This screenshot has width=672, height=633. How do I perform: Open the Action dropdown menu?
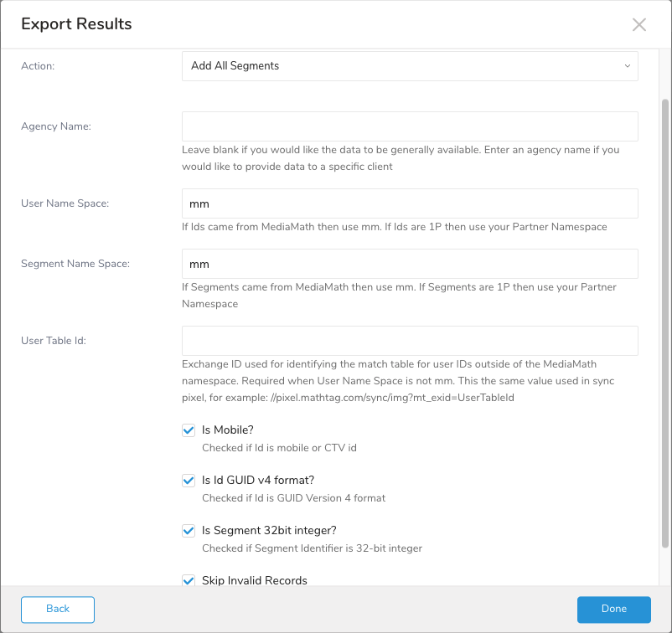(410, 66)
